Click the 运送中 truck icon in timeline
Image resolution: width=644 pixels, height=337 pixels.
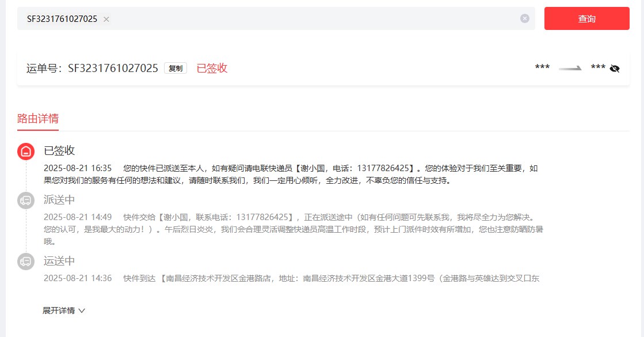pos(26,262)
